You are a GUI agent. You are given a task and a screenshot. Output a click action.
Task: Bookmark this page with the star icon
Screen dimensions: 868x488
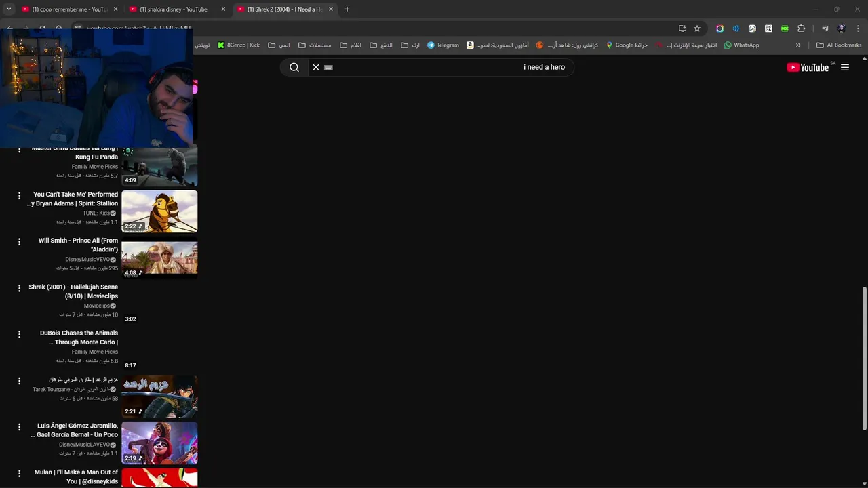click(x=697, y=28)
